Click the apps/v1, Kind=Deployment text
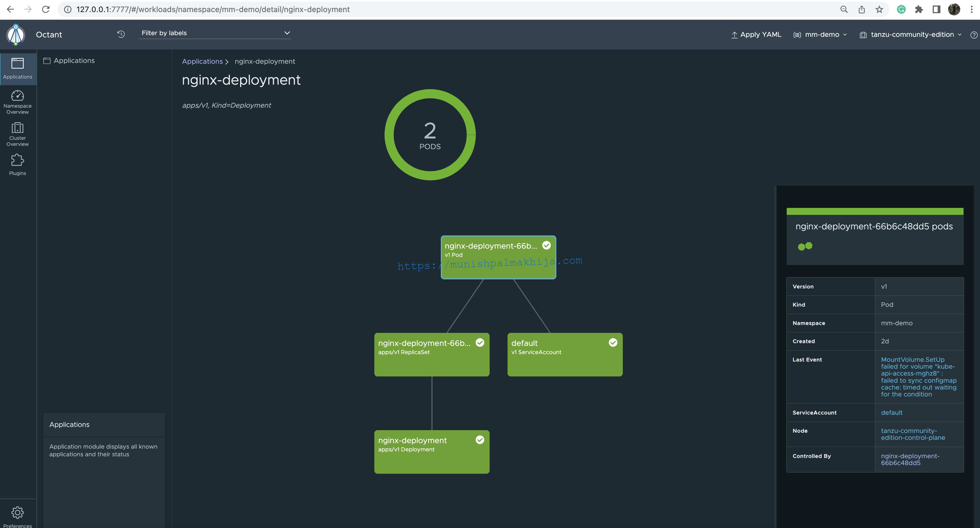This screenshot has height=528, width=980. [226, 105]
